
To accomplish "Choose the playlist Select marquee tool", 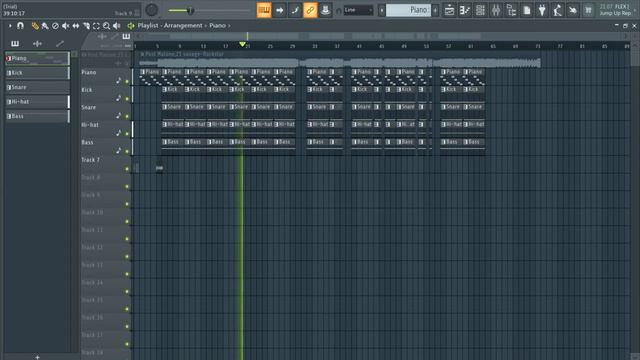I will coord(96,26).
